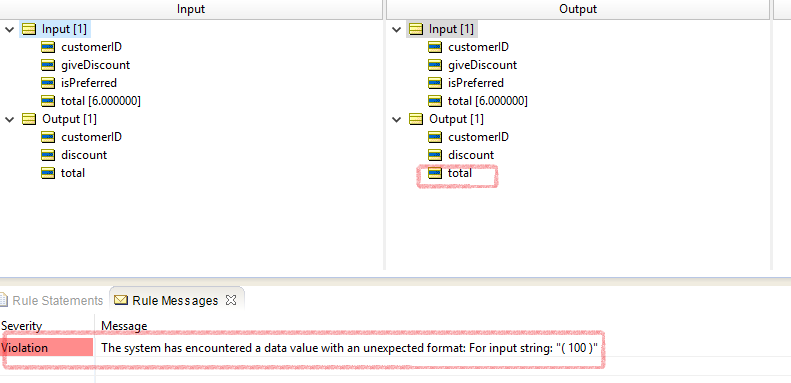Collapse Input [1] node in Output panel
Viewport: 791px width, 383px height.
(397, 29)
